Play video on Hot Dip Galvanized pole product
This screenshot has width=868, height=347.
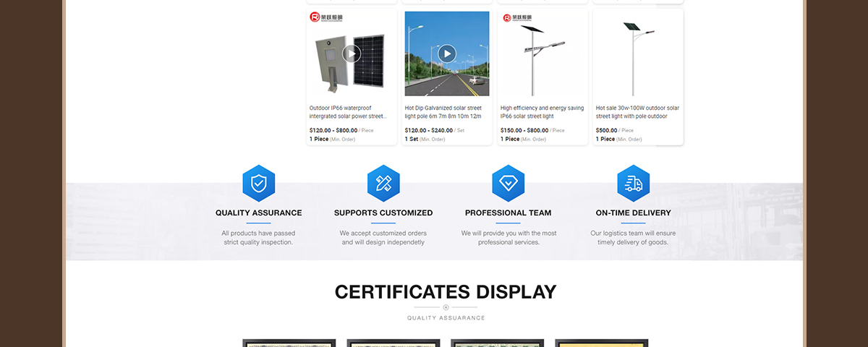pos(447,53)
